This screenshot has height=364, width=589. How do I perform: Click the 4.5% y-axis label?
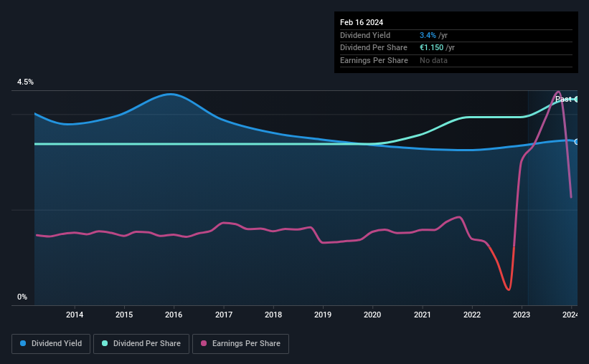(25, 82)
